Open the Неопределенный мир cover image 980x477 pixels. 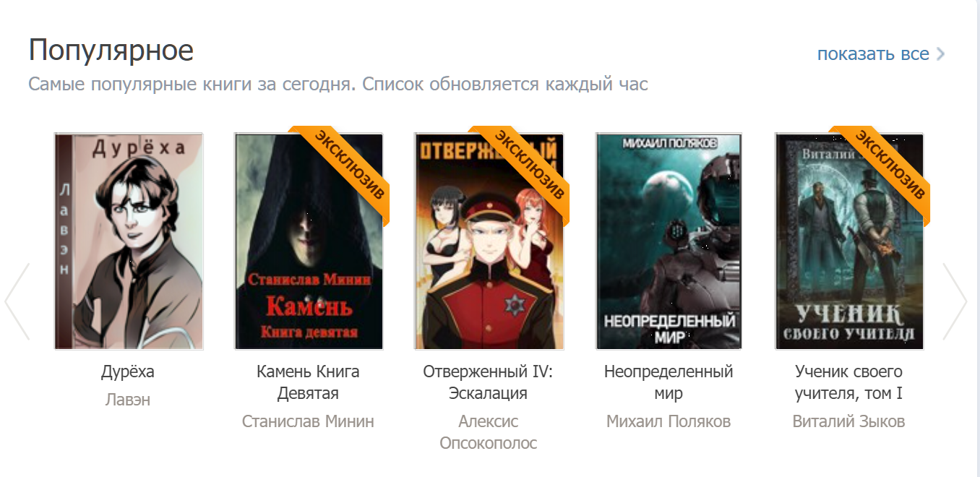[x=669, y=241]
